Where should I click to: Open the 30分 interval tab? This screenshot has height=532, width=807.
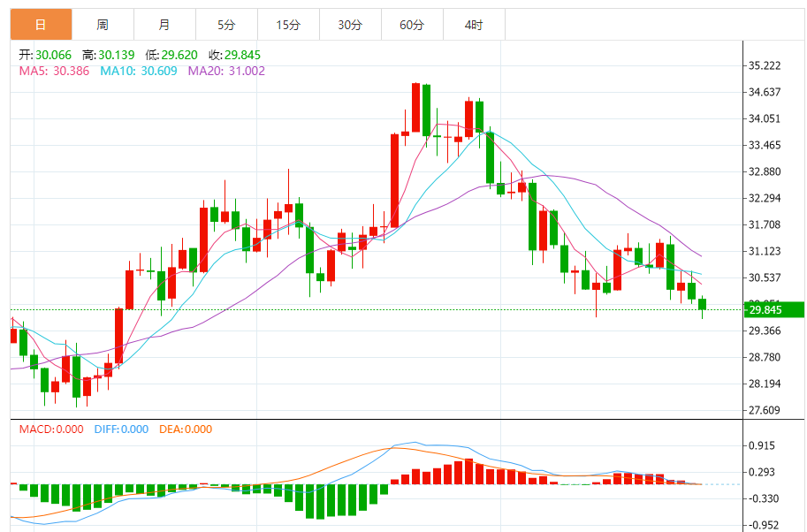[351, 25]
